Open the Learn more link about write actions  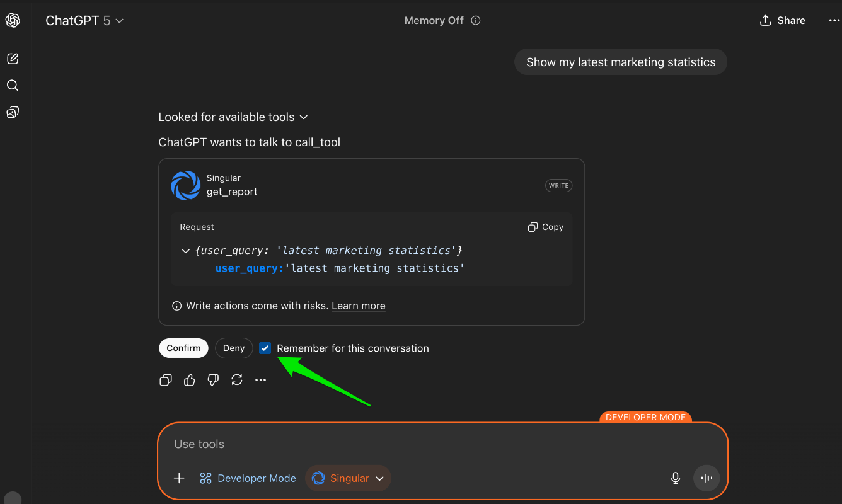[358, 306]
